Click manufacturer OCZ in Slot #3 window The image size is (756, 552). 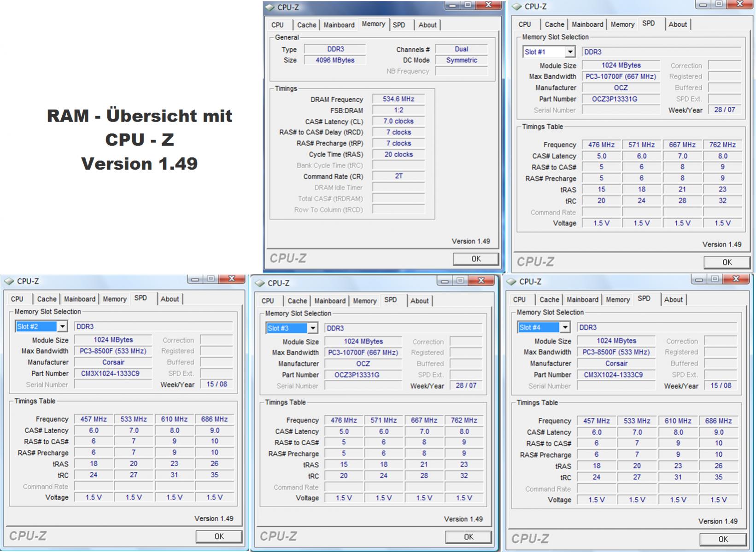click(x=363, y=364)
